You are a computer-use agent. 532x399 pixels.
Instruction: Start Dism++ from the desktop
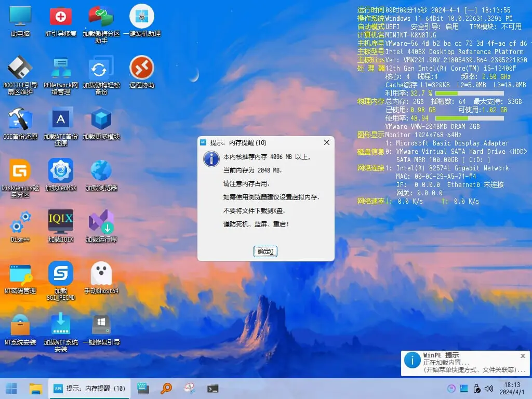click(20, 224)
